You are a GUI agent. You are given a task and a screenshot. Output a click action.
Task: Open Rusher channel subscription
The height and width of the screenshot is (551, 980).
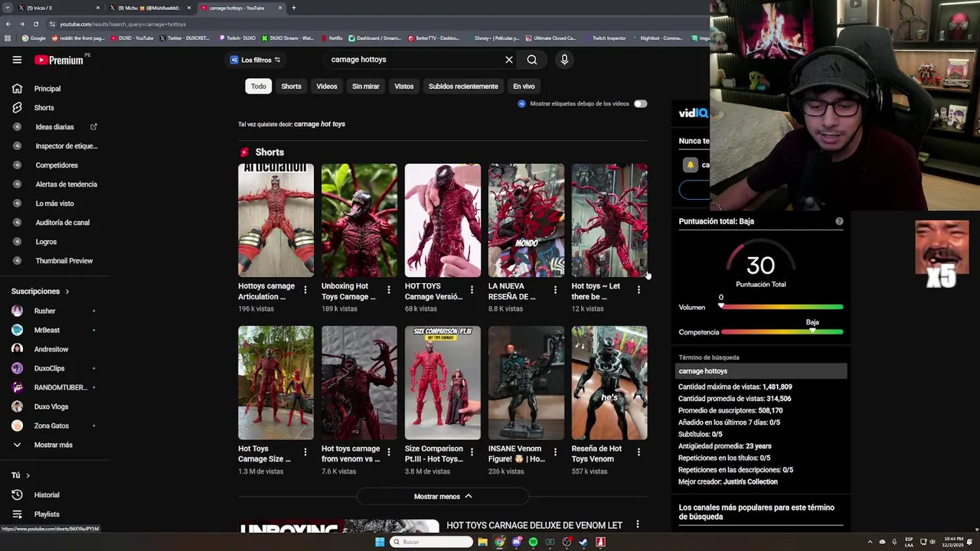44,311
